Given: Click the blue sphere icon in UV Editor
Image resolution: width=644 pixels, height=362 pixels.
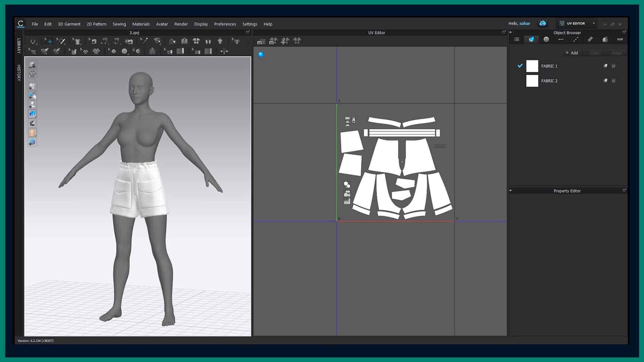Looking at the screenshot, I should click(x=261, y=54).
